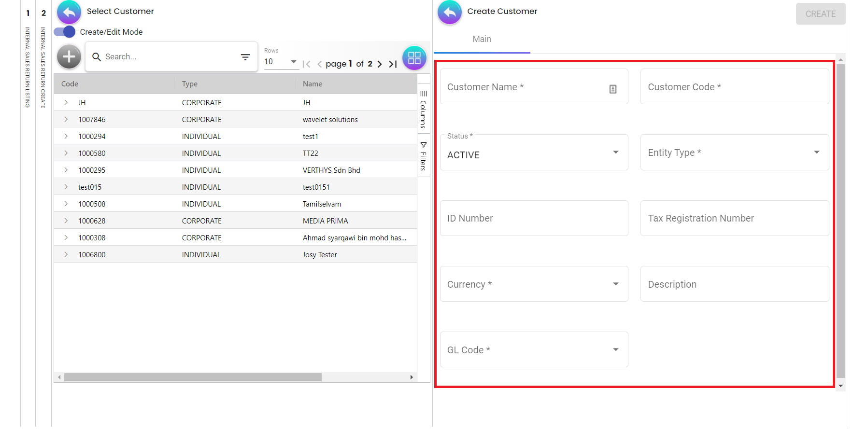Screen dimensions: 868x445
Task: Click the contact card icon in Customer Name
Action: tap(613, 89)
